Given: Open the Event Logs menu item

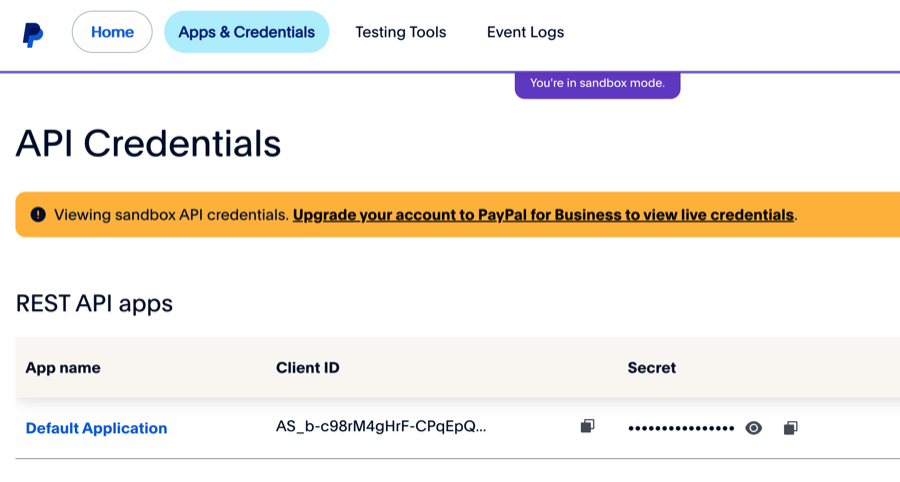Looking at the screenshot, I should tap(525, 32).
